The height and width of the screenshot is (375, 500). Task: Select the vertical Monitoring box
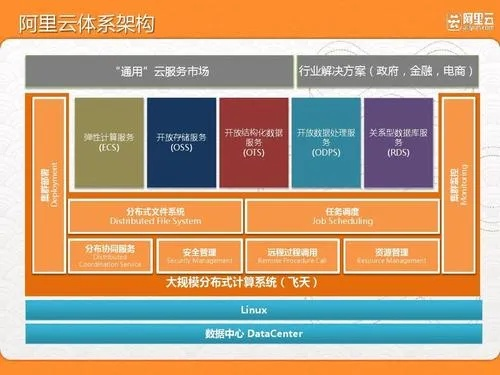tap(459, 185)
